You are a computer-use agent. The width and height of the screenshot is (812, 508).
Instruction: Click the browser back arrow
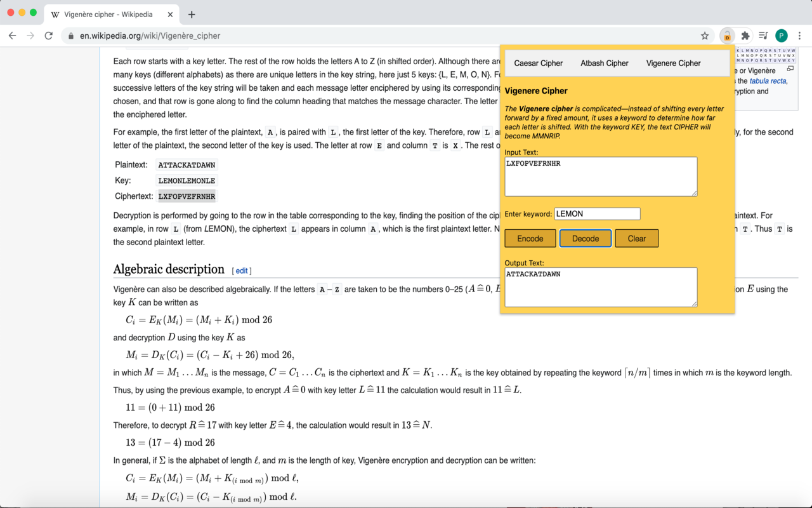[13, 36]
